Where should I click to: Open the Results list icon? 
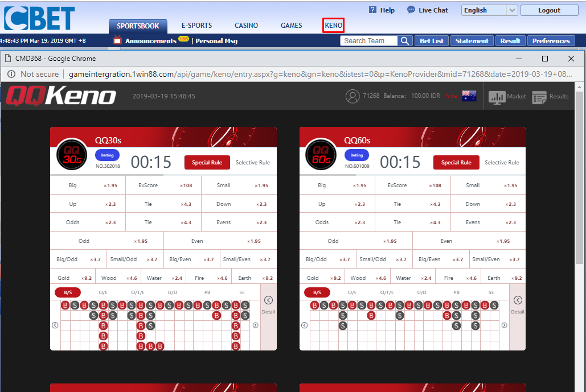(x=539, y=97)
